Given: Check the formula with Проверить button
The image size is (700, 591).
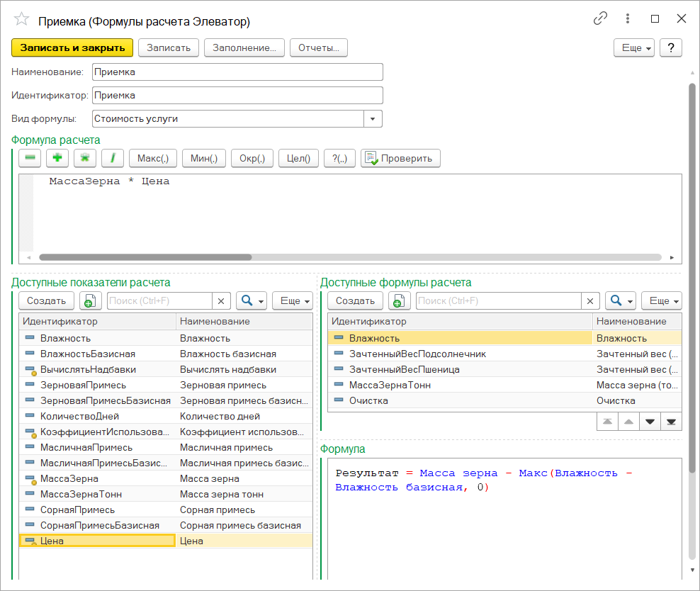Looking at the screenshot, I should tap(400, 158).
